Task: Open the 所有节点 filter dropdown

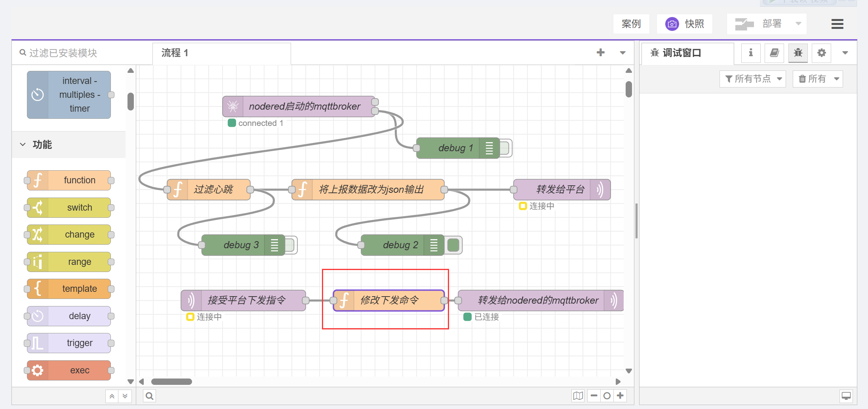Action: pyautogui.click(x=752, y=79)
